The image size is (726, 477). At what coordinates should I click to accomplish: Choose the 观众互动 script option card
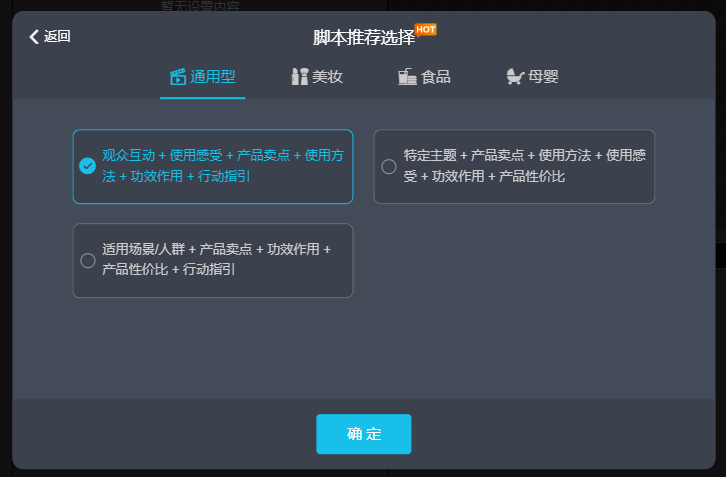(x=213, y=166)
